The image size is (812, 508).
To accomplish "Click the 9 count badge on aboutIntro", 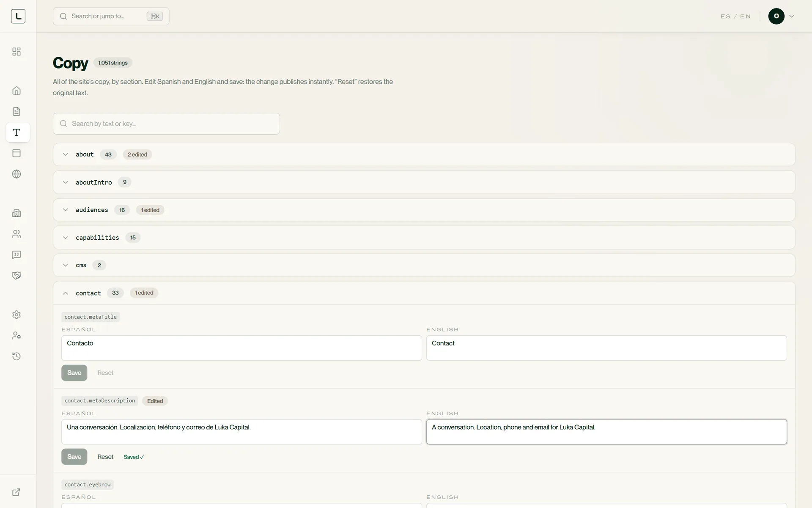I will [x=125, y=182].
